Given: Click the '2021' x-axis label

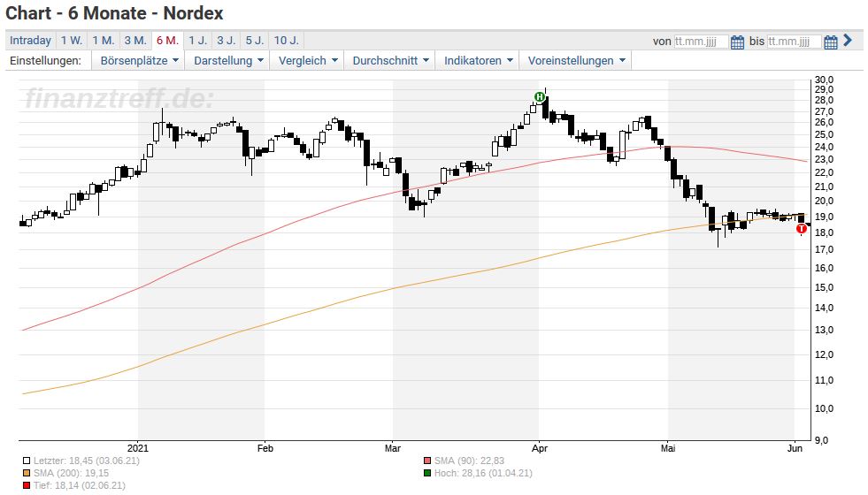Looking at the screenshot, I should [x=138, y=448].
